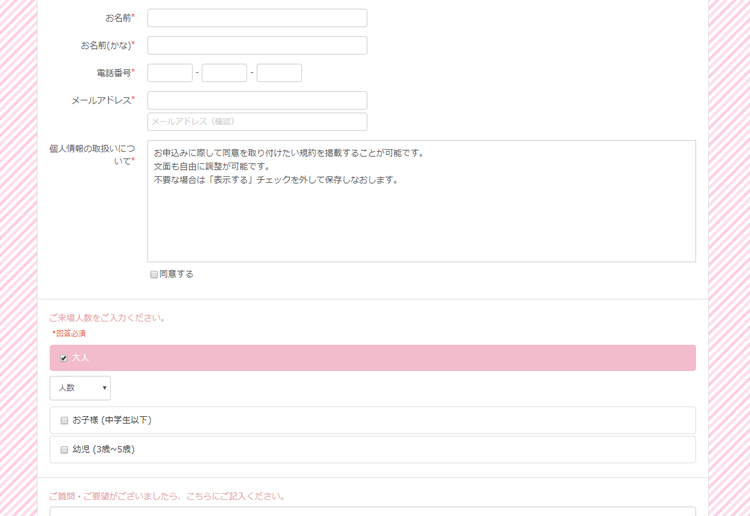Enable the お子様 (中学生以下) checkbox
Screen dimensions: 750x516
[x=64, y=421]
